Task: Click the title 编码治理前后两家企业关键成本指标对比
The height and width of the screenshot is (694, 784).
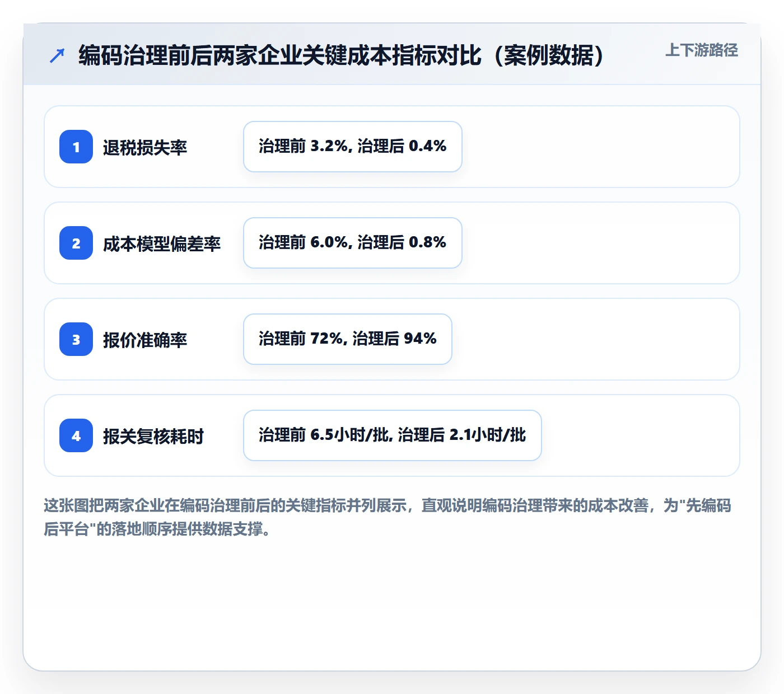Action: click(342, 55)
